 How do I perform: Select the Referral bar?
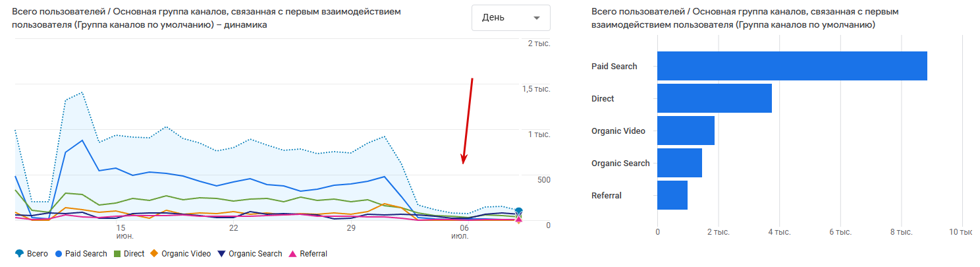point(672,195)
